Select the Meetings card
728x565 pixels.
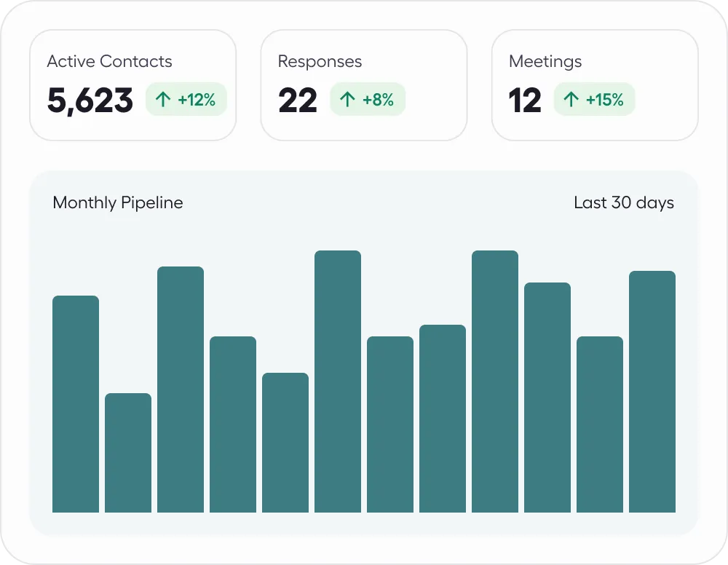(x=594, y=84)
